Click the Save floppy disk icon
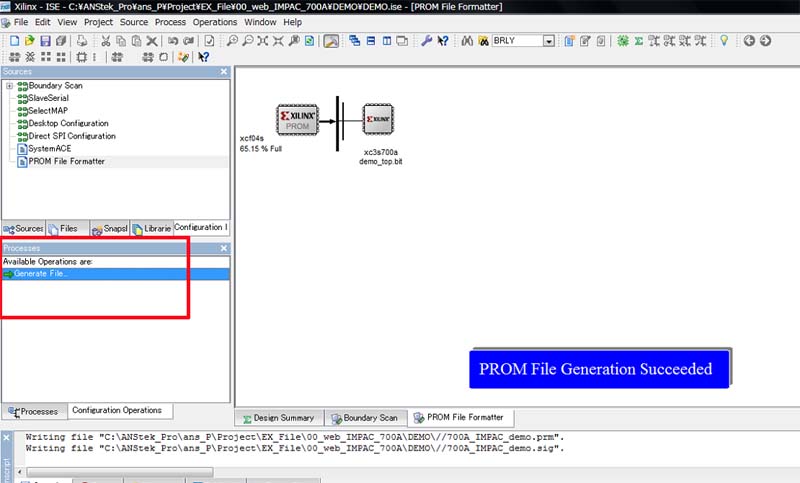 tap(45, 41)
